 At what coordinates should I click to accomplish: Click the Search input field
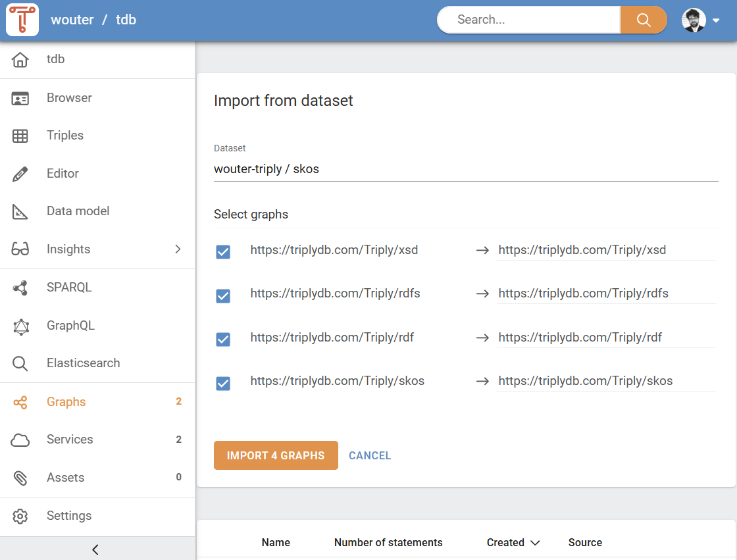[529, 20]
